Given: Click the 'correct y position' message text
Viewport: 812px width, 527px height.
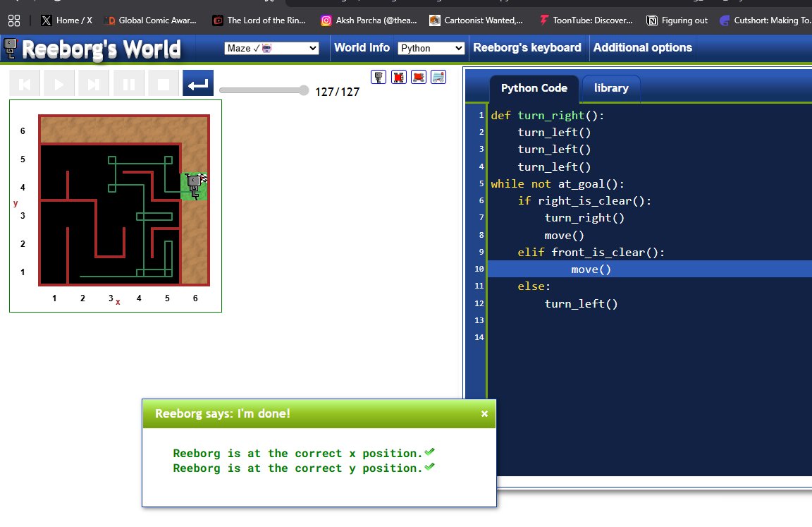Looking at the screenshot, I should [297, 468].
